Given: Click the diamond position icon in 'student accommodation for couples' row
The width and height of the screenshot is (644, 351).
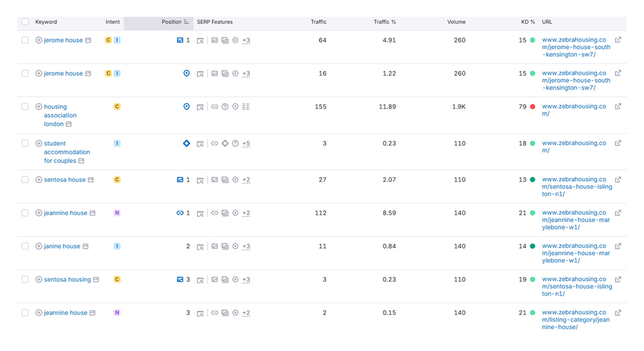Looking at the screenshot, I should (x=187, y=144).
